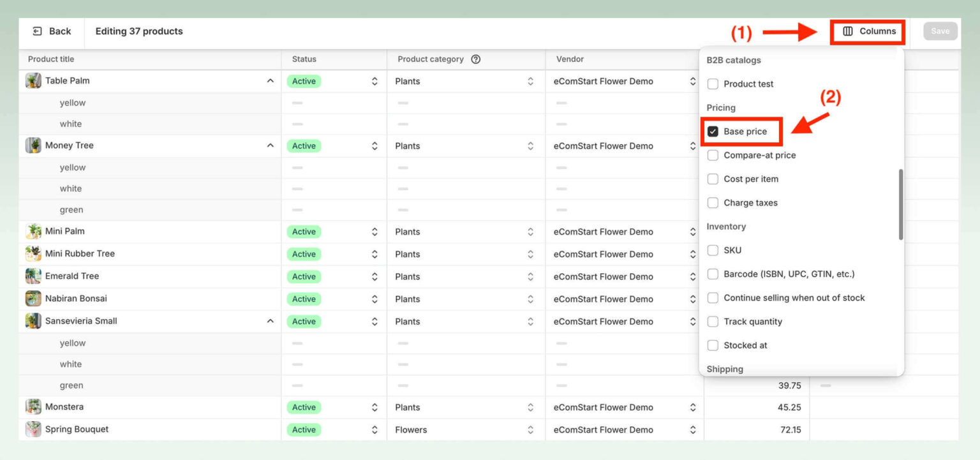Check the SKU checkbox

click(x=713, y=250)
